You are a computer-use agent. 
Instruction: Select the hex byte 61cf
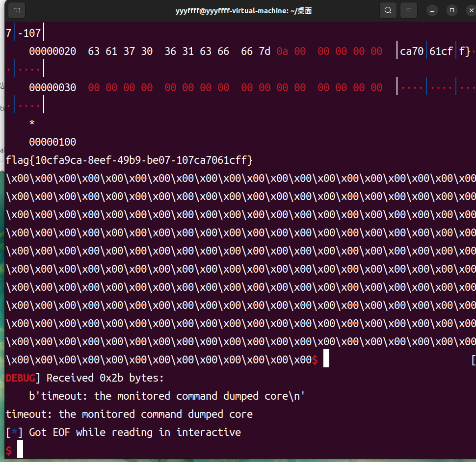pyautogui.click(x=441, y=51)
